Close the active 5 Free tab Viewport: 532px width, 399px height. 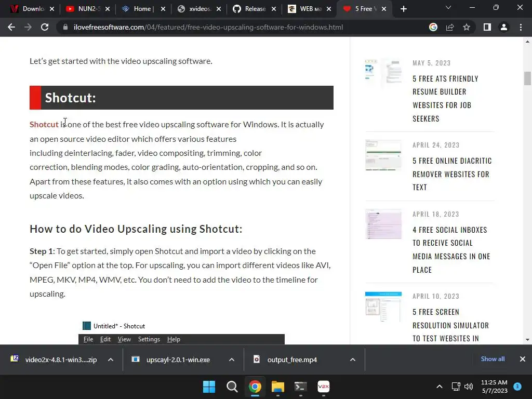click(x=384, y=9)
